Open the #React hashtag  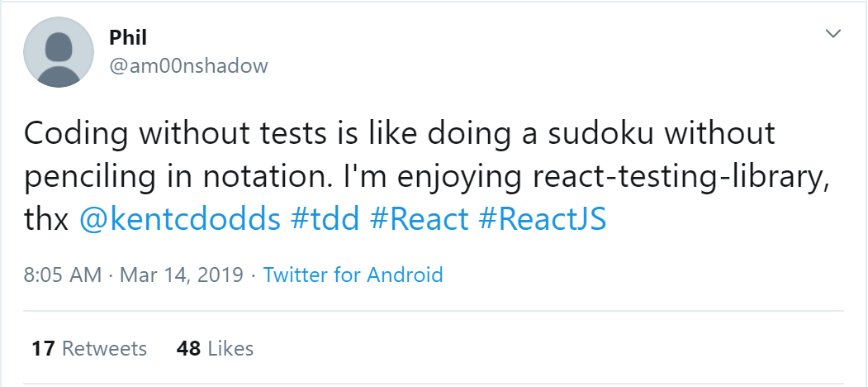coord(419,220)
